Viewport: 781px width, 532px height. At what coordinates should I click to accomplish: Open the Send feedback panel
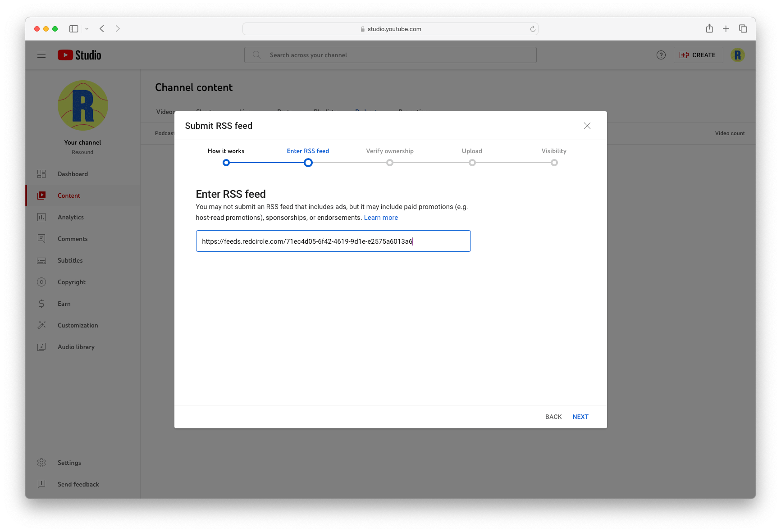(78, 484)
